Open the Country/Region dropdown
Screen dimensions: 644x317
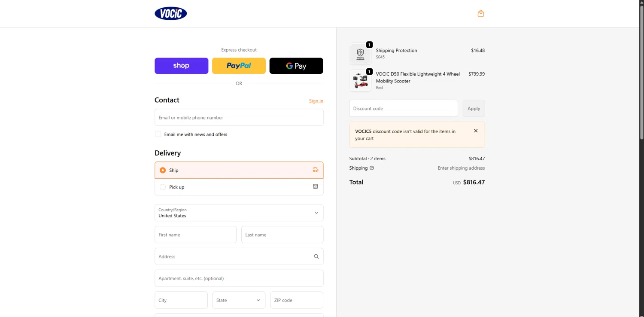pyautogui.click(x=239, y=213)
